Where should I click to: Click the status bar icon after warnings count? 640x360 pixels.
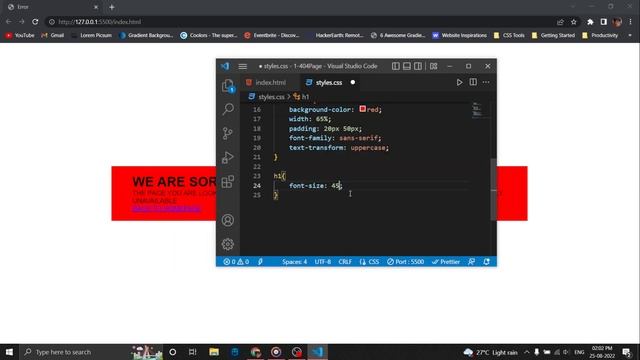coord(260,262)
